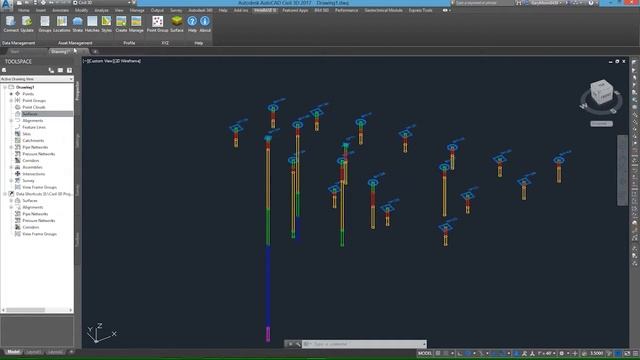Click the ViewCube in the viewport

point(602,93)
